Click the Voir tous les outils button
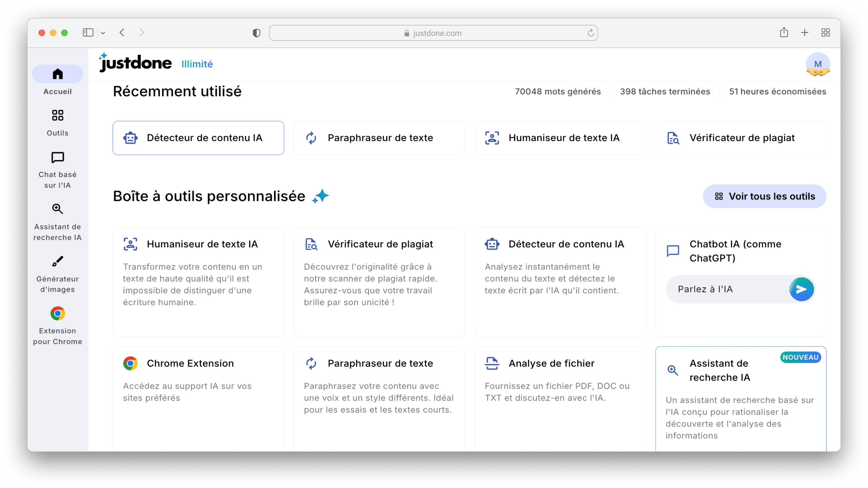The width and height of the screenshot is (868, 488). pyautogui.click(x=764, y=196)
